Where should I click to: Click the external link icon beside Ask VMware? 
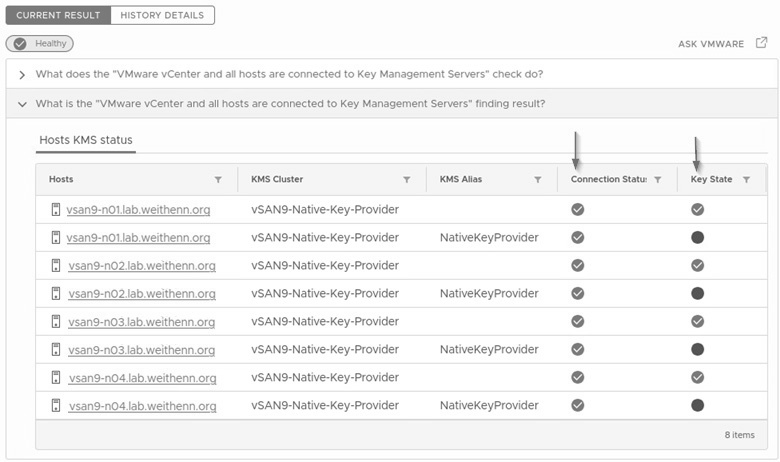[761, 43]
